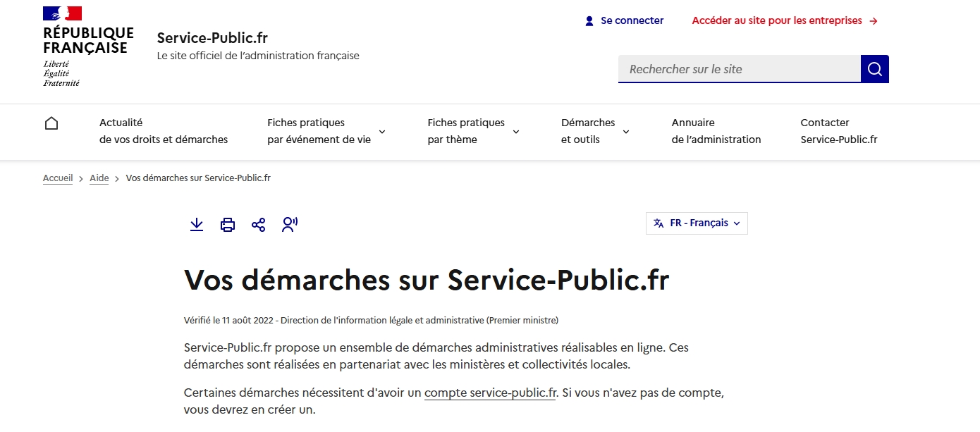Screen dimensions: 980x432
Task: Open the compte service-public.fr link
Action: pos(491,393)
